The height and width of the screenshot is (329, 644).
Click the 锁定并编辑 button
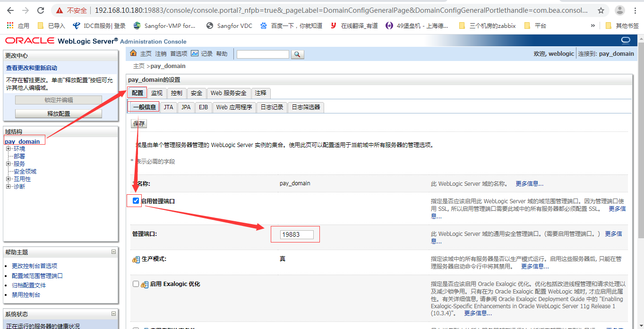pos(59,100)
